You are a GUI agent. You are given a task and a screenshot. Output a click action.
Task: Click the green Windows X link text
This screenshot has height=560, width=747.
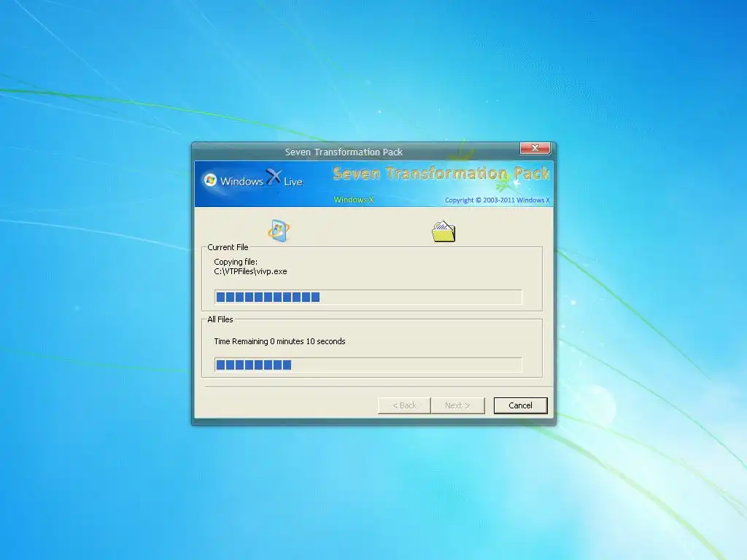click(x=354, y=200)
